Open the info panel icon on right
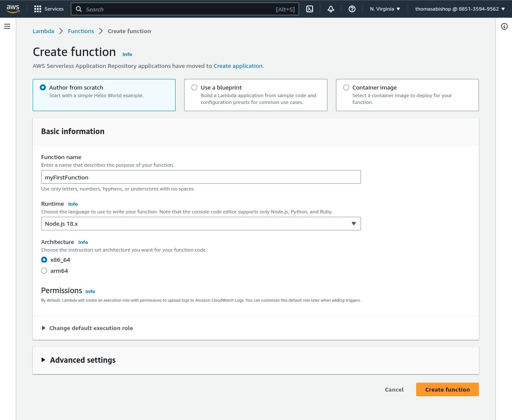This screenshot has height=420, width=512. point(504,26)
